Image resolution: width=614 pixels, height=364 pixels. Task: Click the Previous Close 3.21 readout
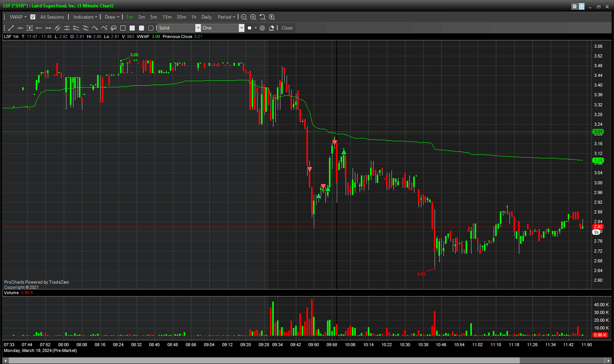[182, 36]
